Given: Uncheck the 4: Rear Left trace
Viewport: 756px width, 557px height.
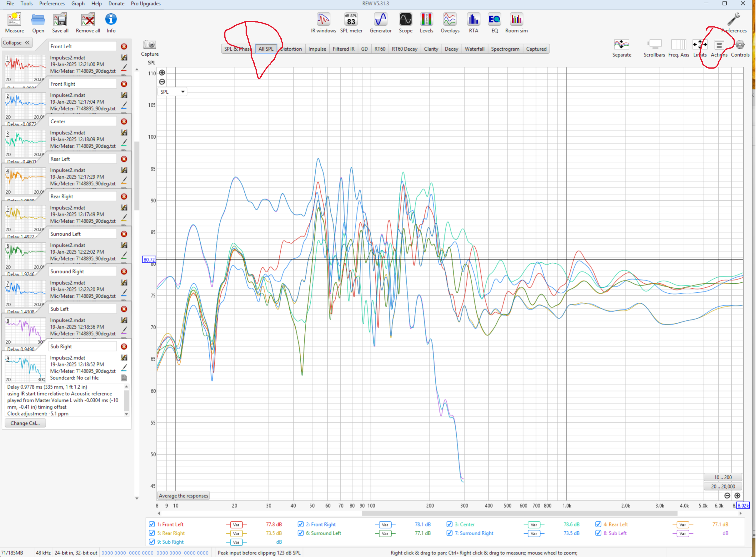Looking at the screenshot, I should pos(598,524).
